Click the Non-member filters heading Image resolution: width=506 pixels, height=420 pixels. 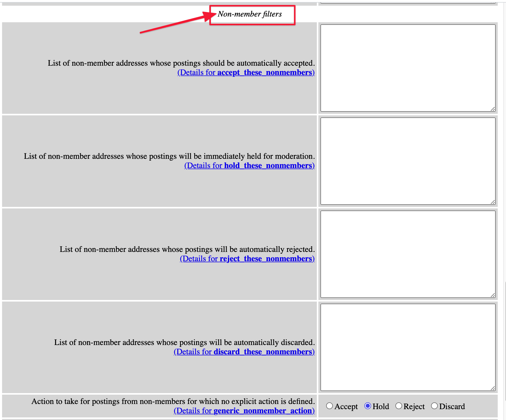(250, 14)
